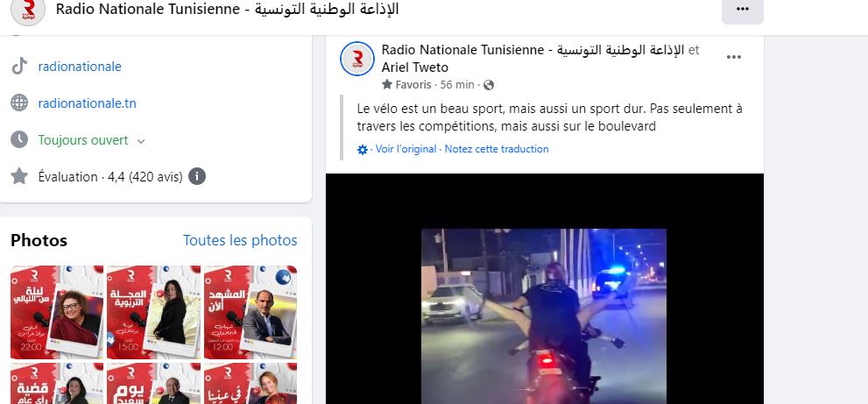Screen dimensions: 868x404
Task: Click the TikTok icon beside radionationale
Action: click(x=19, y=67)
